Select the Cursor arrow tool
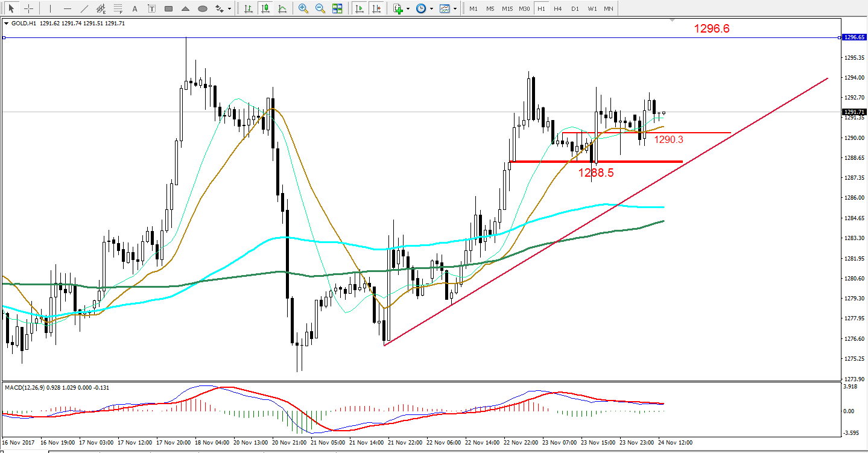Image resolution: width=868 pixels, height=453 pixels. (x=11, y=9)
